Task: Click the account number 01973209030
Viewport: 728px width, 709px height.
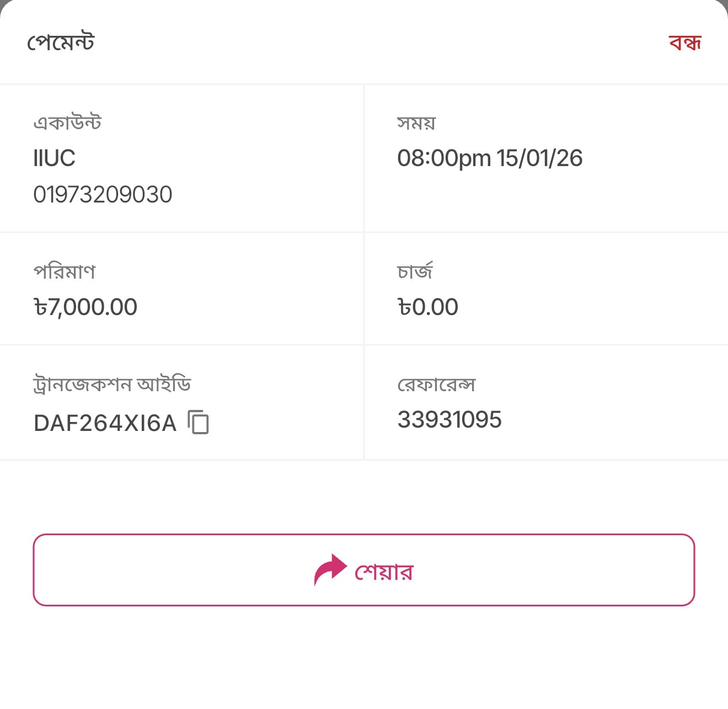Action: pyautogui.click(x=103, y=195)
